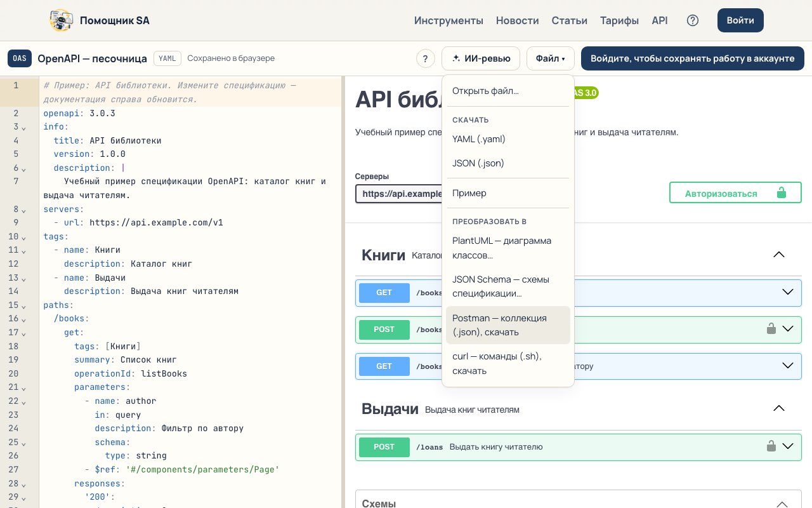Expand the Схемы section chevron
Screen dimensions: 812x508
coord(782,504)
